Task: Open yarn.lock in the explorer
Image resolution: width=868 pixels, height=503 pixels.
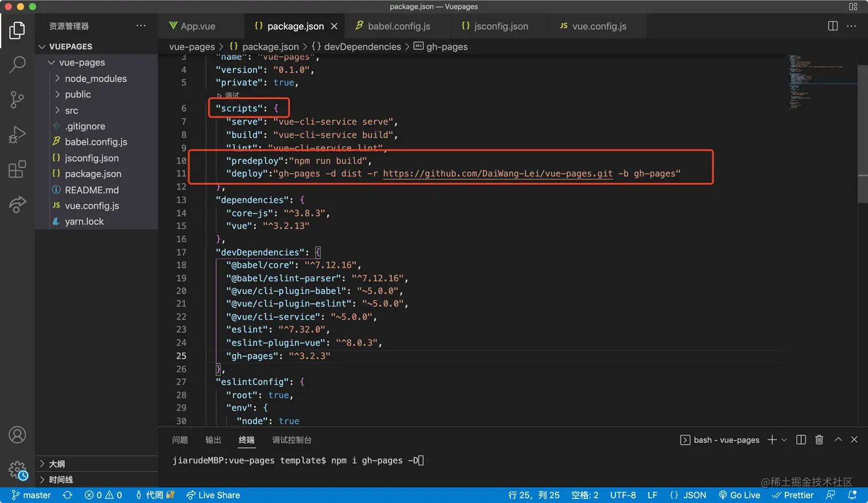Action: [96, 221]
